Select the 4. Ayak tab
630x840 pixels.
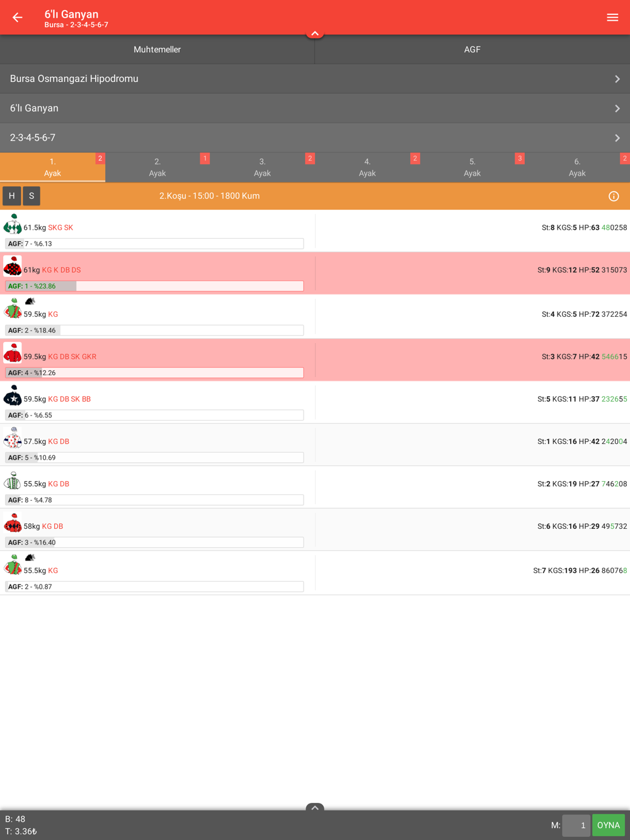(x=367, y=167)
